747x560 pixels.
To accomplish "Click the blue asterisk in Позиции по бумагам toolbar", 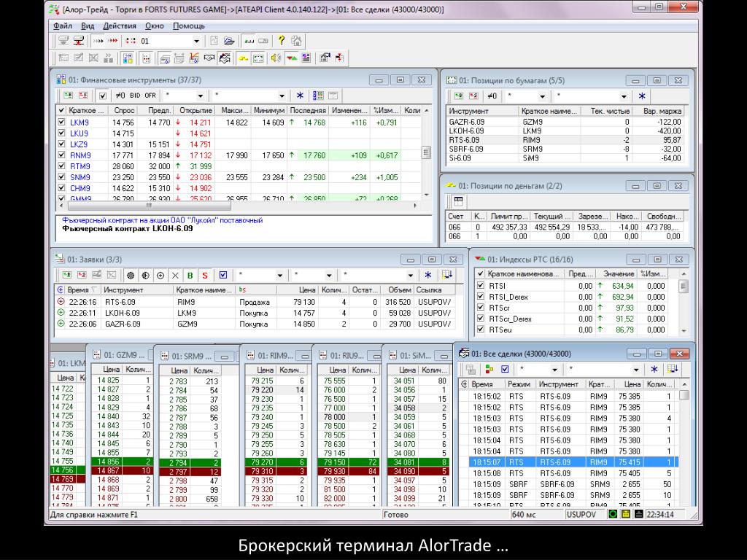I will pos(642,96).
